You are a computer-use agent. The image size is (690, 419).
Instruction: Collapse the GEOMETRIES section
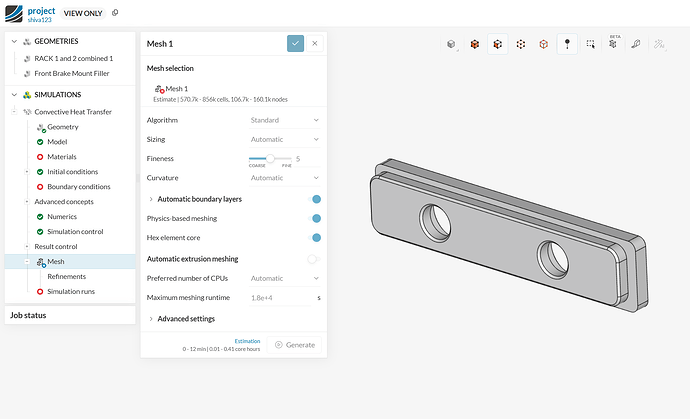pyautogui.click(x=14, y=41)
